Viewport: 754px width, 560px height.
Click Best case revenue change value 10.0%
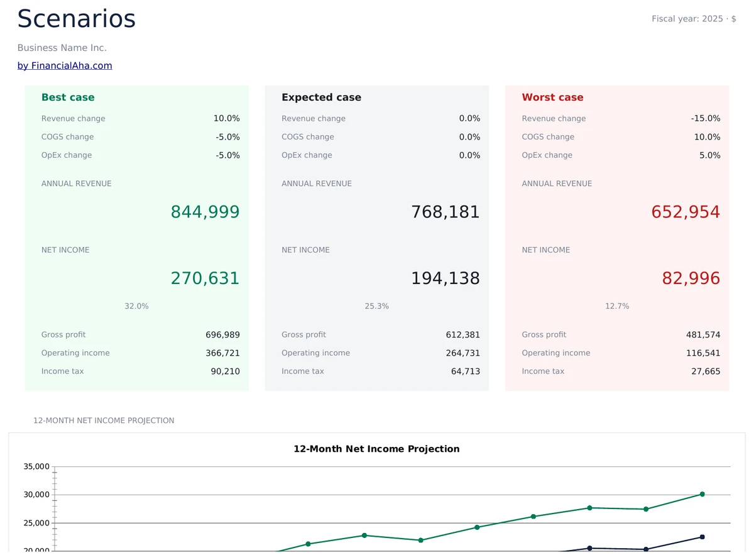coord(226,118)
